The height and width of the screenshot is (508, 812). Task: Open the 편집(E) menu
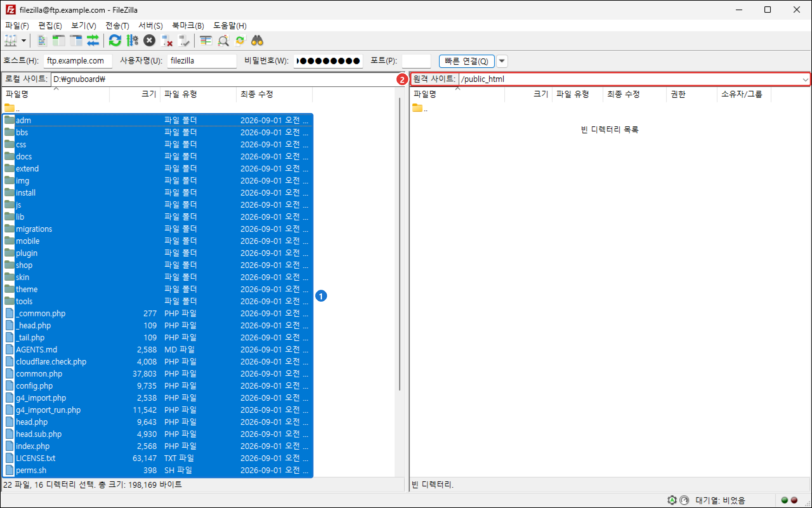[50, 25]
